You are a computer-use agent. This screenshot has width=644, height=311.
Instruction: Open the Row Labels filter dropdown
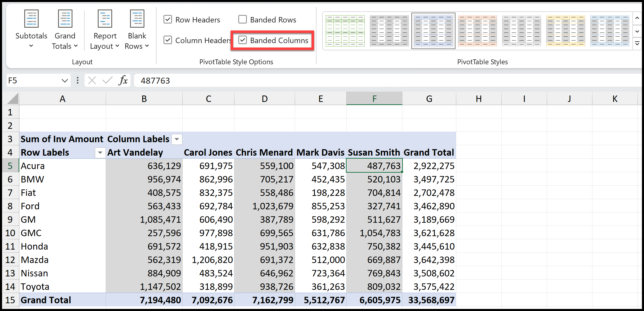point(100,153)
